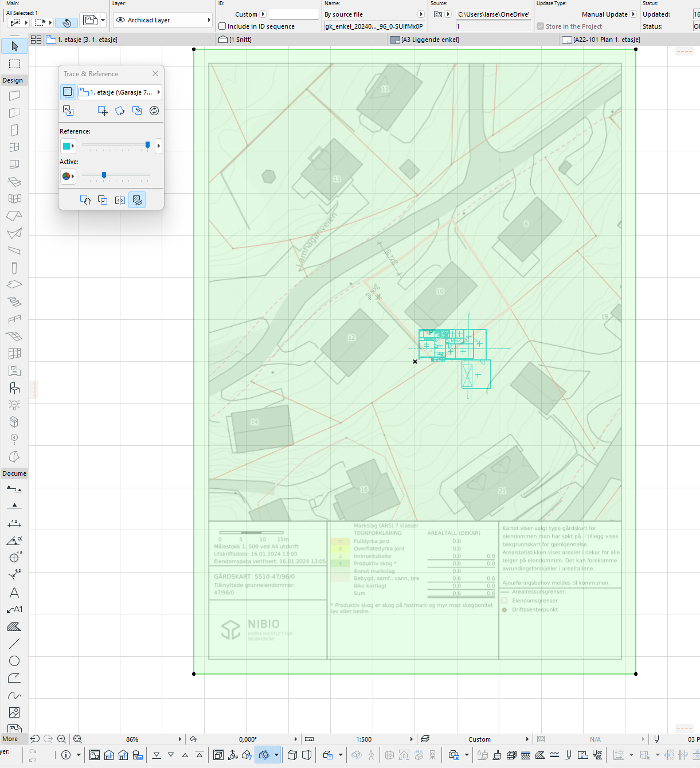Open the reference chooser '1. etasje (\Garasje 7...'
700x768 pixels.
(x=119, y=92)
